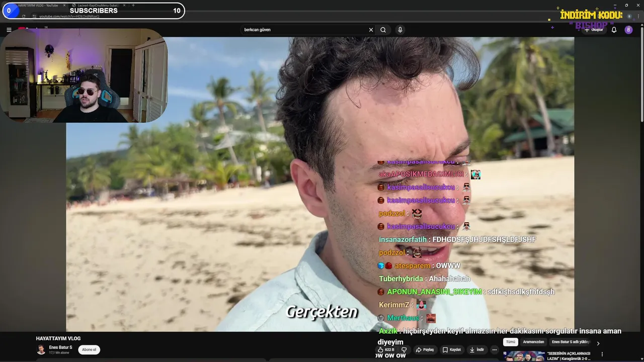Open the Enes Batur S channel avatar

pyautogui.click(x=41, y=349)
